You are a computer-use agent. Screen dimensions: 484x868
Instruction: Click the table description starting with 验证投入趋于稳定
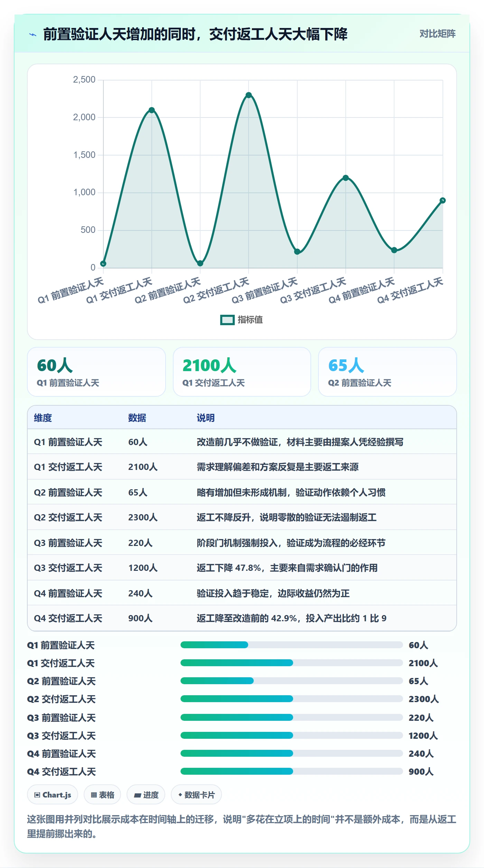click(273, 593)
